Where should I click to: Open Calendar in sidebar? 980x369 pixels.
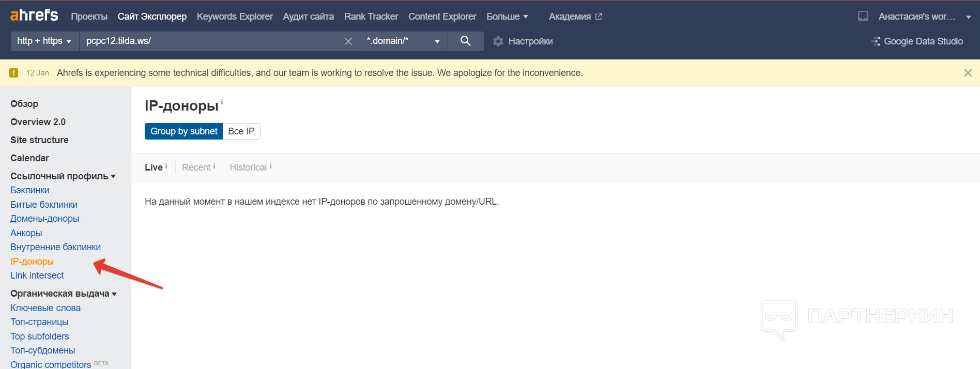click(x=29, y=158)
